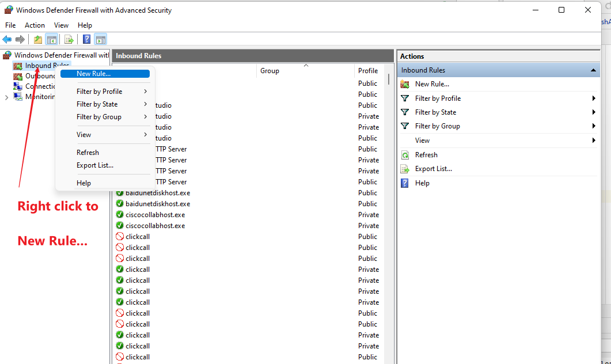
Task: Expand the Monitoring node chevron
Action: click(6, 97)
